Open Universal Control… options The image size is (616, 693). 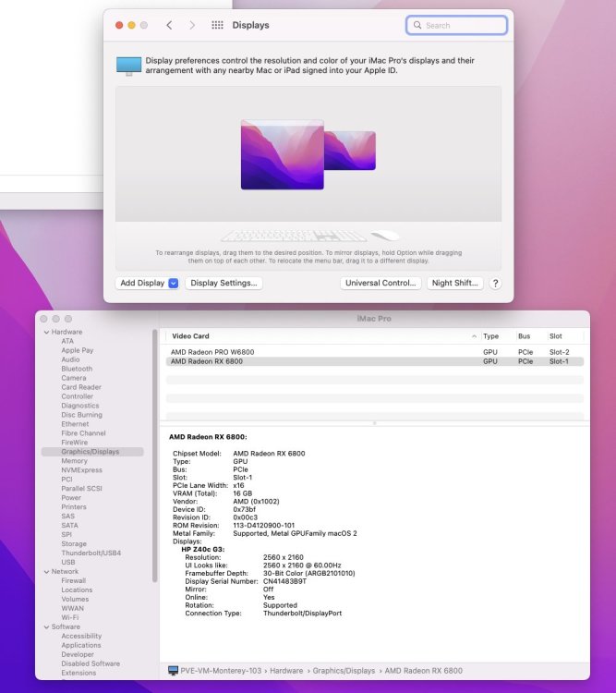click(380, 284)
